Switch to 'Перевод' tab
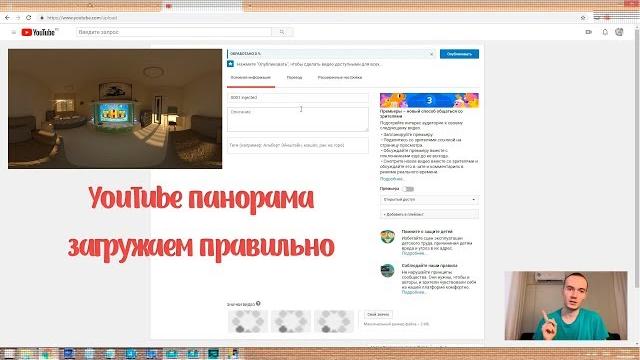Screen dimensions: 640x360 (294, 77)
